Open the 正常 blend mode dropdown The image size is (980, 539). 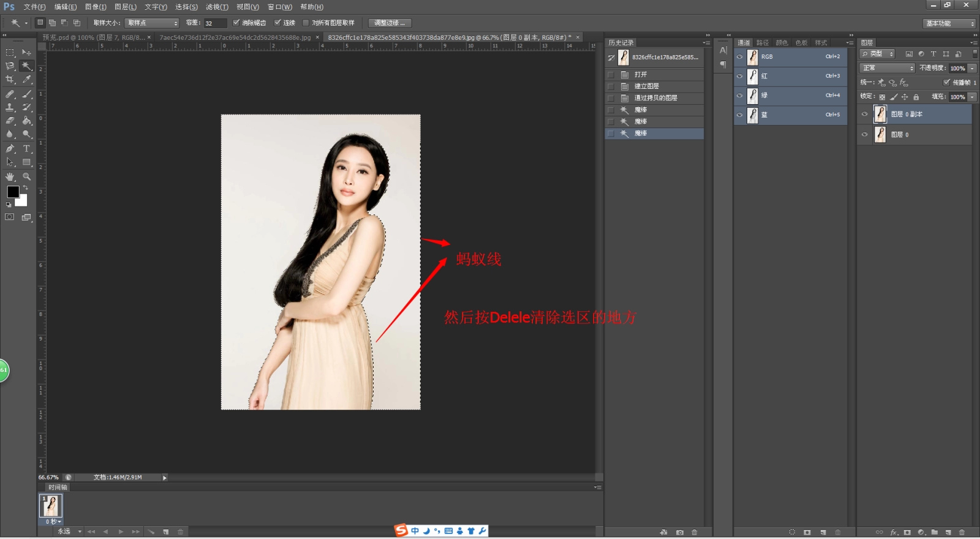pyautogui.click(x=886, y=68)
